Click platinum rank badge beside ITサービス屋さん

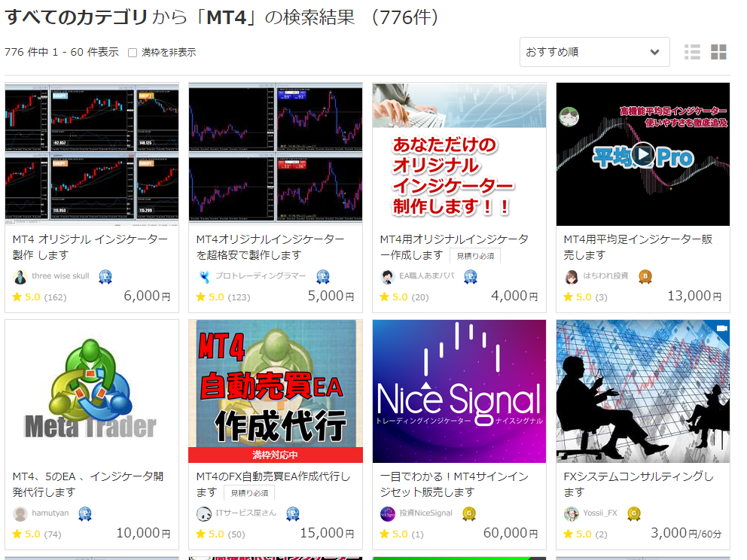(x=293, y=514)
